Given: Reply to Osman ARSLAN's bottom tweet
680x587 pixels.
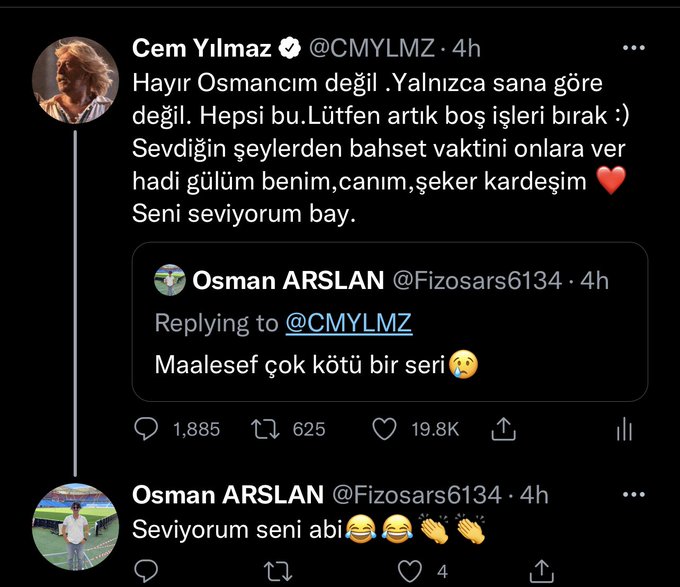Looking at the screenshot, I should pyautogui.click(x=146, y=571).
